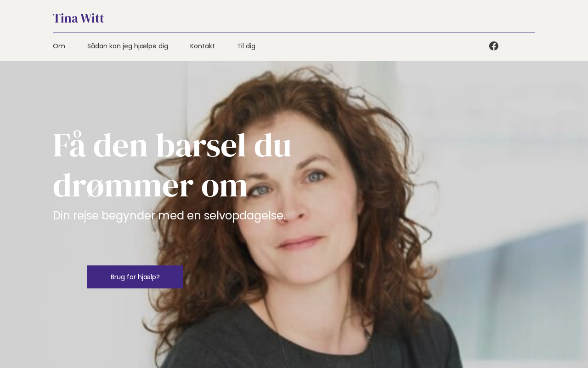Click the word Få in the headline

click(x=69, y=145)
